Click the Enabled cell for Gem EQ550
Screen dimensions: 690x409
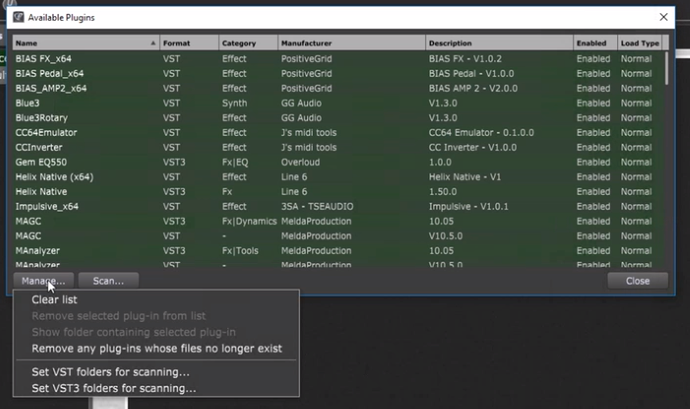coord(593,162)
